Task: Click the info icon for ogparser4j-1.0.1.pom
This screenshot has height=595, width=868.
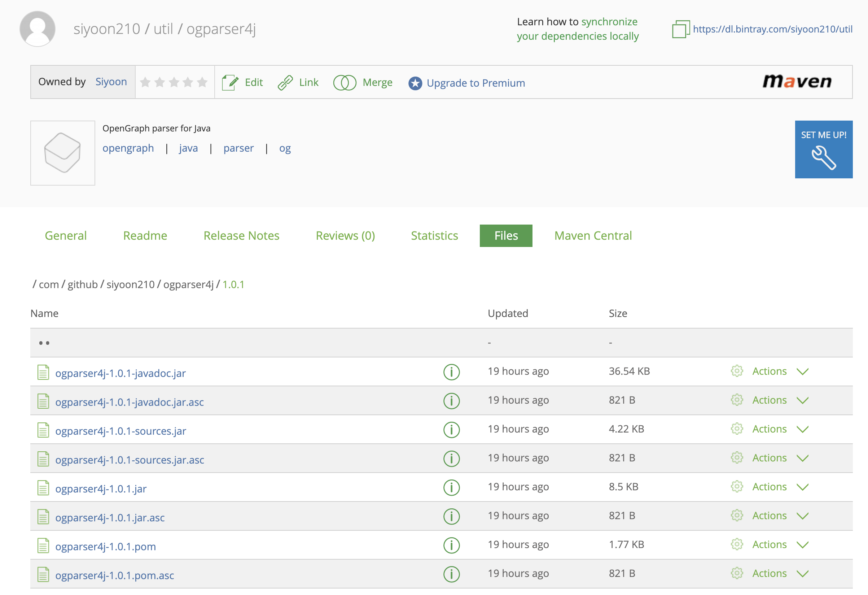Action: pos(451,545)
